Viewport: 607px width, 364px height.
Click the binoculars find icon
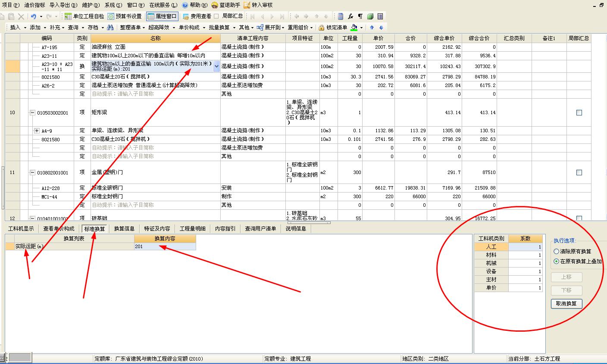point(110,28)
